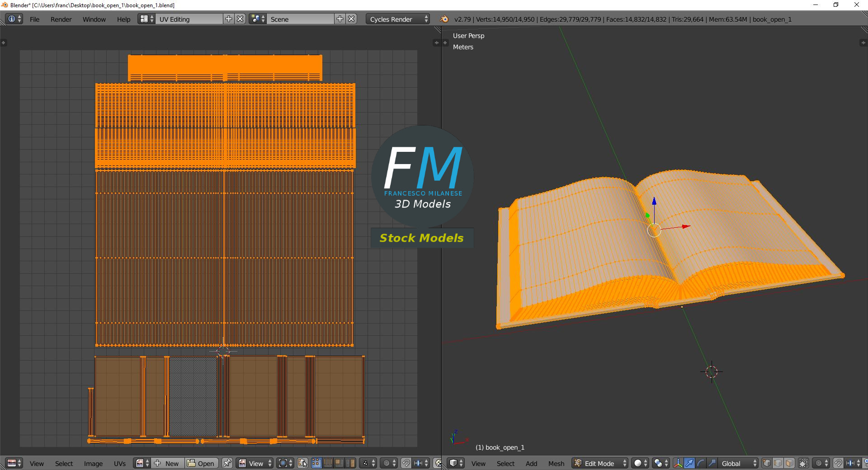Click the UV Editing layout name field
This screenshot has width=868, height=470.
pyautogui.click(x=189, y=19)
